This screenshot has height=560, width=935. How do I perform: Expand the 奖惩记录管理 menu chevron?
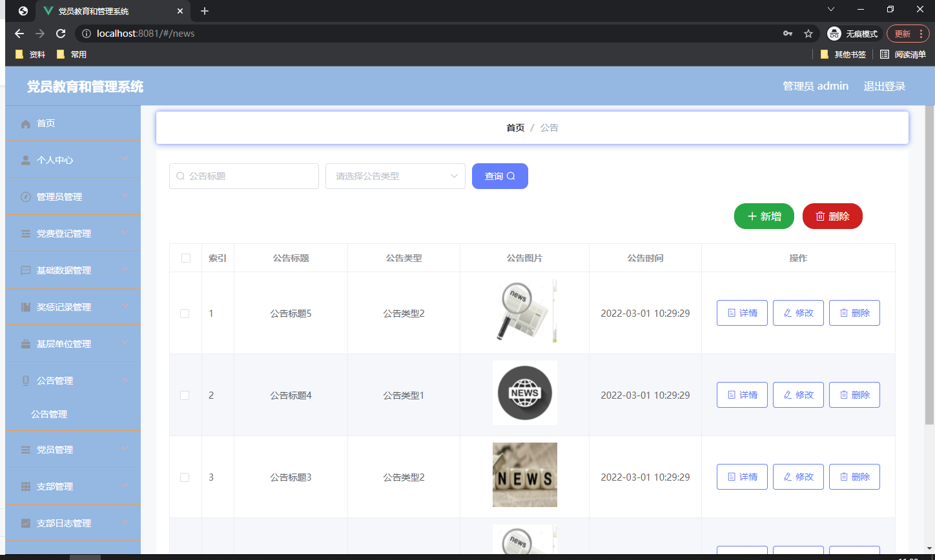[125, 306]
